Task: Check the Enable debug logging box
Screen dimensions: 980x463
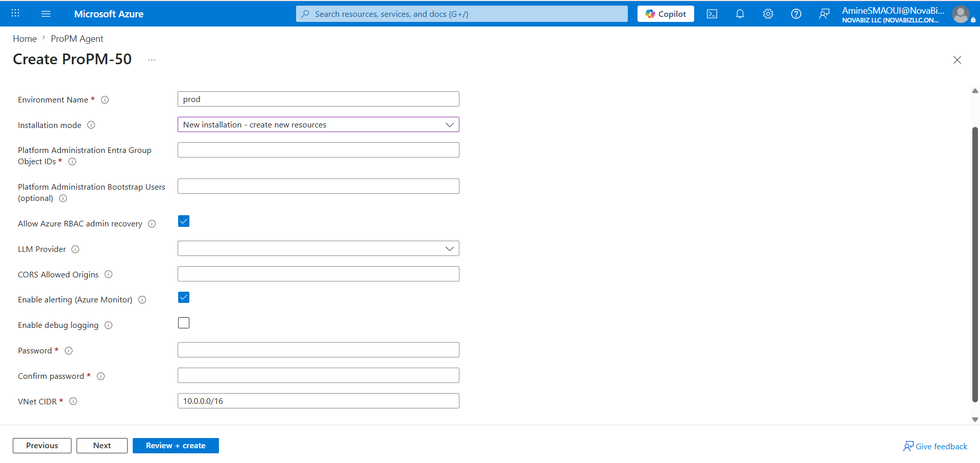Action: coord(184,323)
